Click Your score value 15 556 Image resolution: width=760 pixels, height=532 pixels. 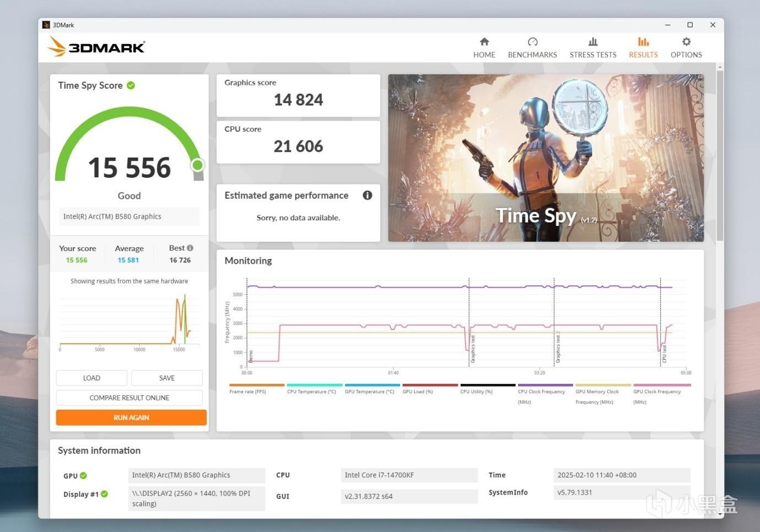point(77,260)
